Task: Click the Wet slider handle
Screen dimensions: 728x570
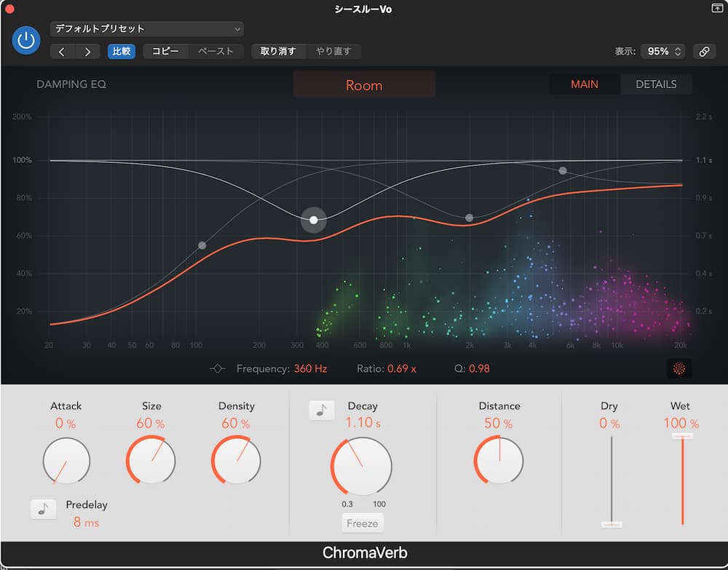Action: (x=683, y=436)
